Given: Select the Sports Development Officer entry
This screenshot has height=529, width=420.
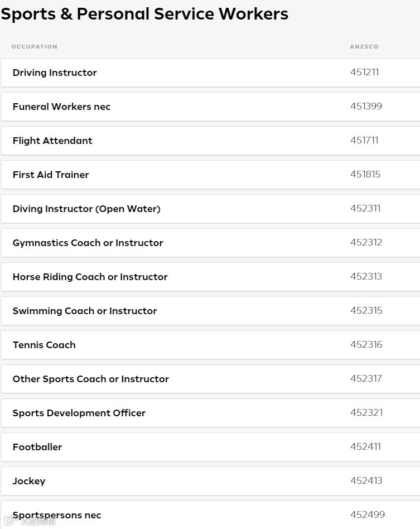Looking at the screenshot, I should click(x=79, y=413).
